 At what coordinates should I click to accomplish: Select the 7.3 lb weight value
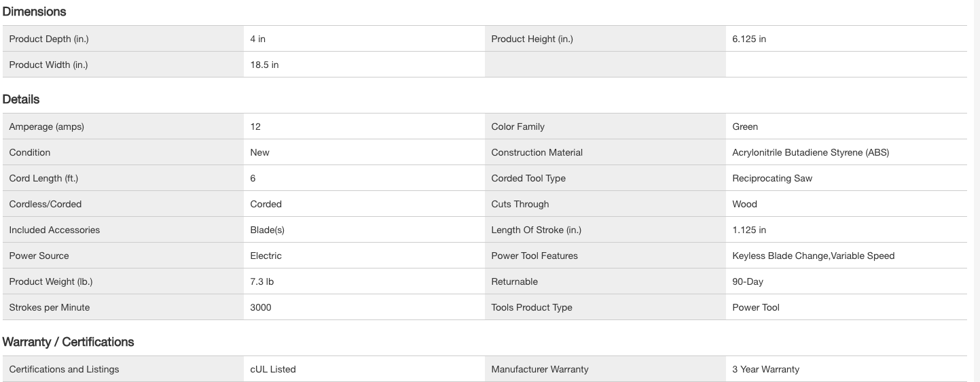(x=261, y=282)
